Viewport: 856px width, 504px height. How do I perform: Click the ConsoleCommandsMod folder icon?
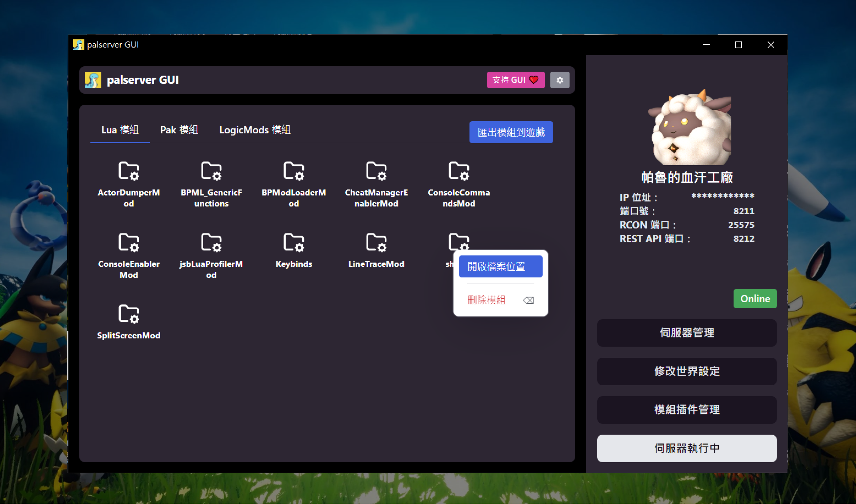click(459, 171)
